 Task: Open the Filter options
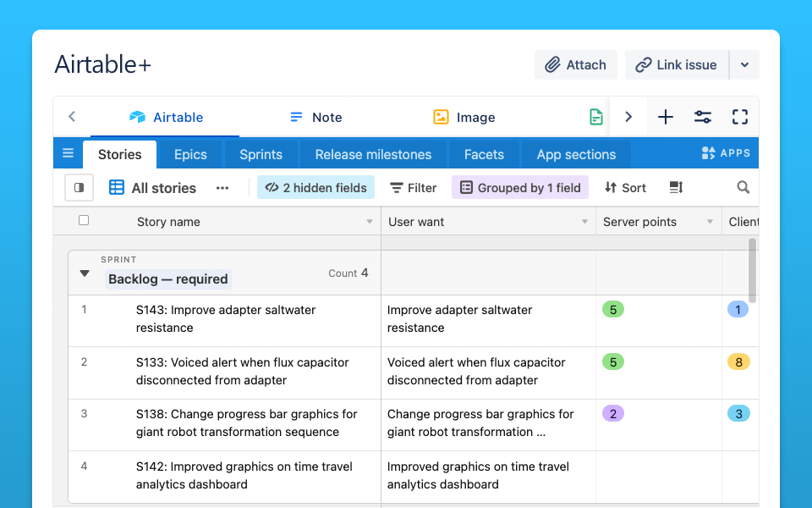tap(414, 188)
